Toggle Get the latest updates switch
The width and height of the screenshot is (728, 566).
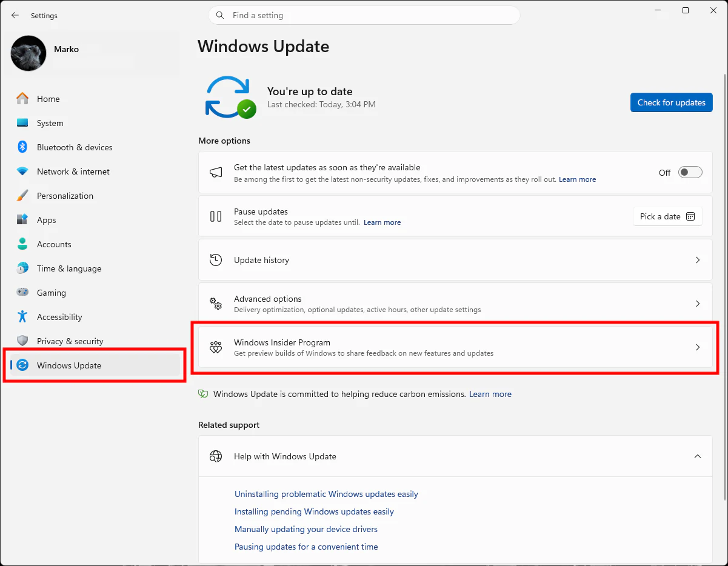[690, 173]
